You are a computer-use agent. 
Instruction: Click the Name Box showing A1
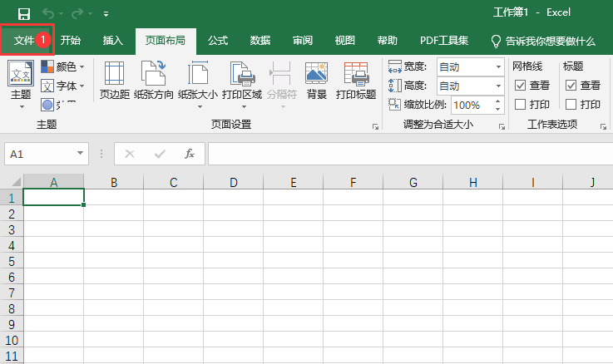(x=39, y=154)
